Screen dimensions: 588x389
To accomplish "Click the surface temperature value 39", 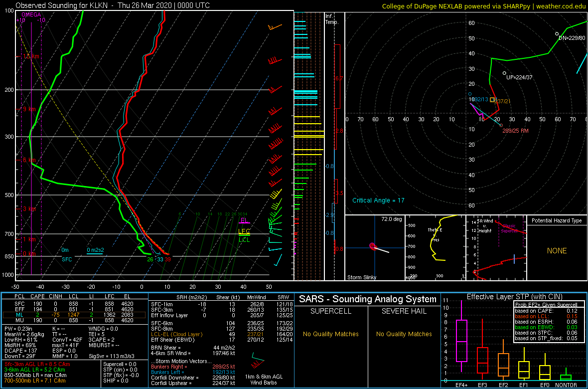I will pyautogui.click(x=167, y=259).
